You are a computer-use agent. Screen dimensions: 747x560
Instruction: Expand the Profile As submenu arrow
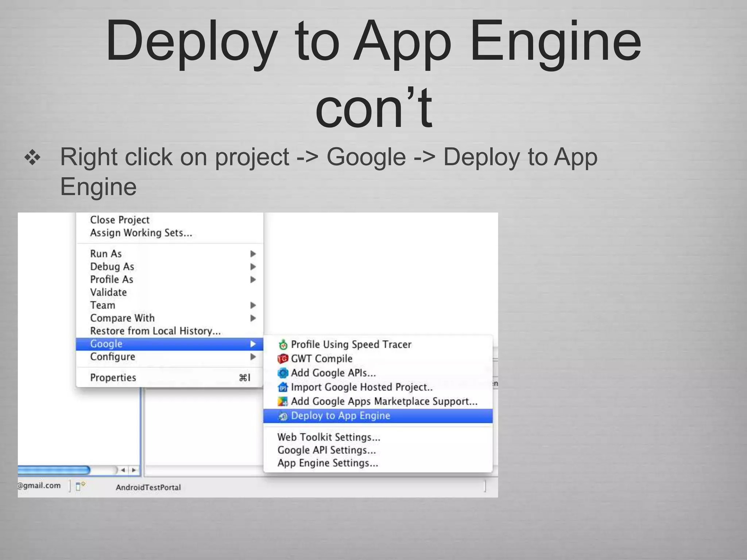coord(253,280)
